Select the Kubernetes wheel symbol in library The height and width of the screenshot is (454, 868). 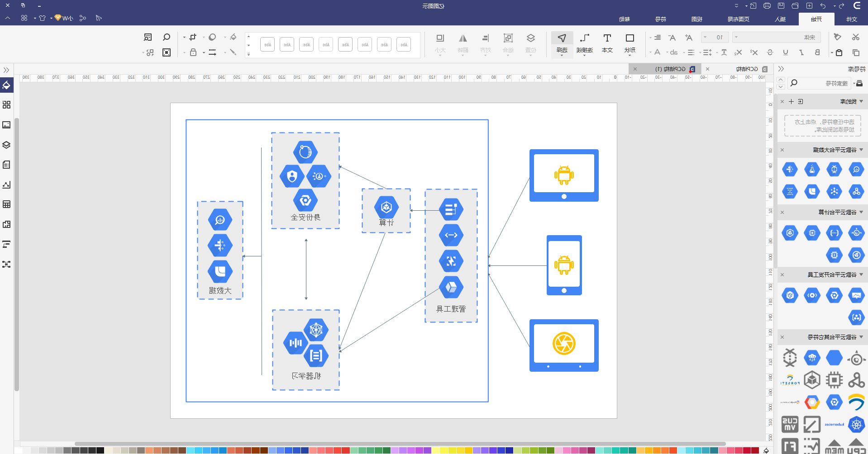click(856, 425)
